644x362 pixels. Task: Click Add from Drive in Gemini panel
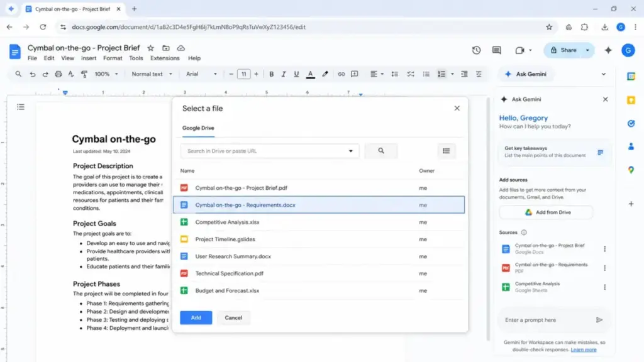click(x=547, y=212)
